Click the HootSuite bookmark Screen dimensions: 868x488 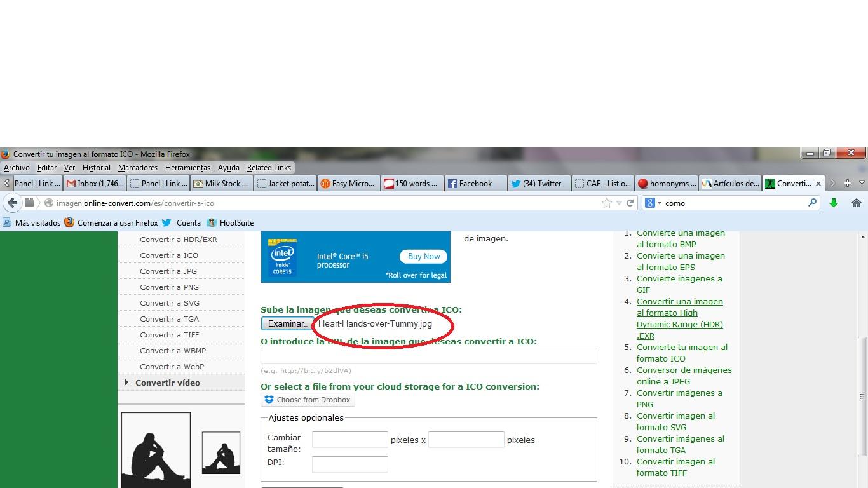236,223
